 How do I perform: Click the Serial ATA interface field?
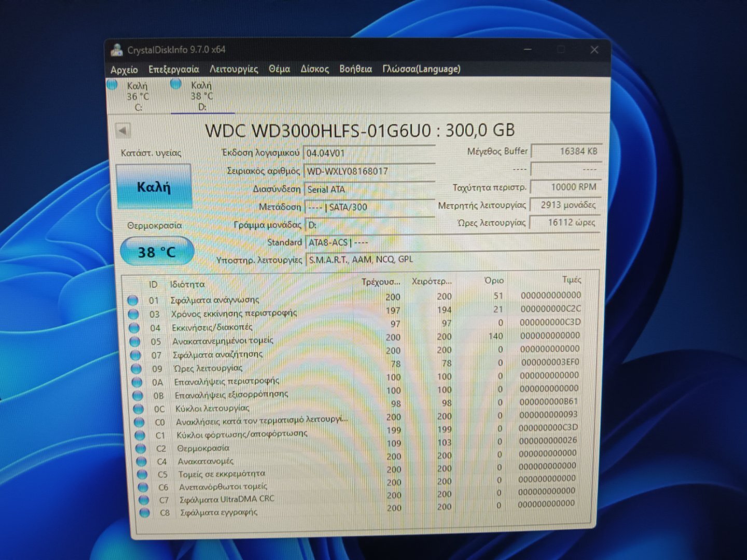tap(369, 189)
